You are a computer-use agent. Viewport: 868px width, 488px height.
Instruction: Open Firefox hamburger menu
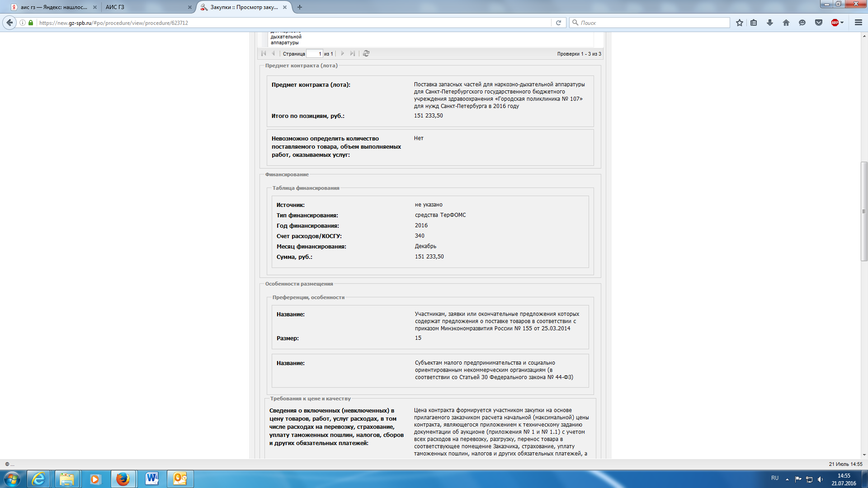coord(859,23)
